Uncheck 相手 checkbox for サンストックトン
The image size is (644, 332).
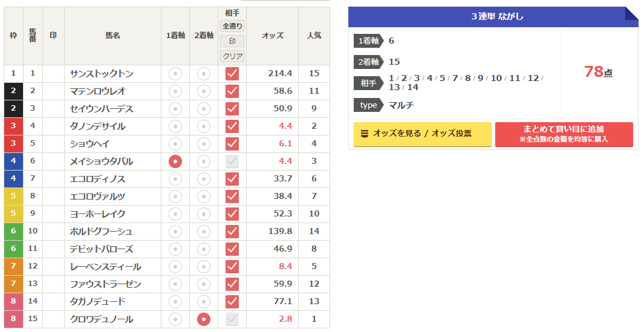(232, 74)
